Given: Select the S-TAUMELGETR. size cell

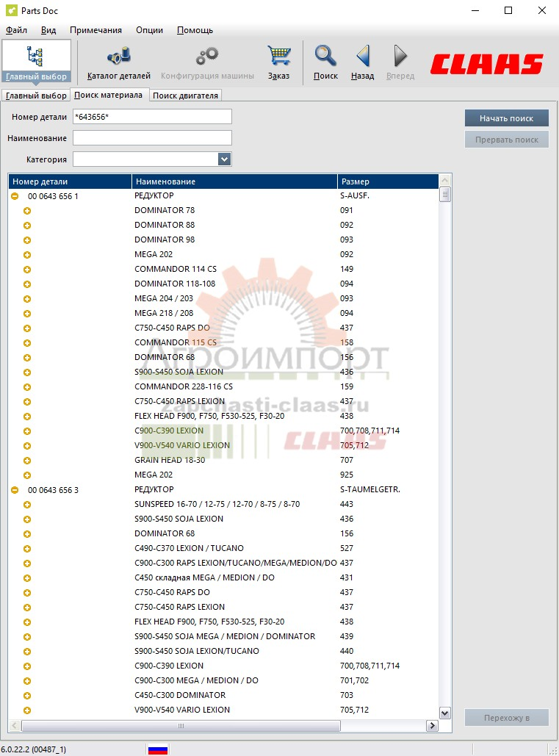Looking at the screenshot, I should pos(370,489).
